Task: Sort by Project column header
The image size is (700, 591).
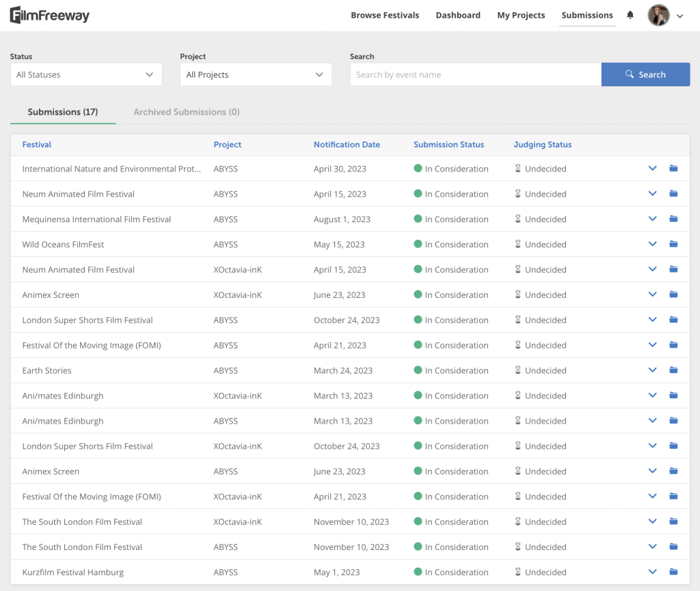Action: (x=227, y=145)
